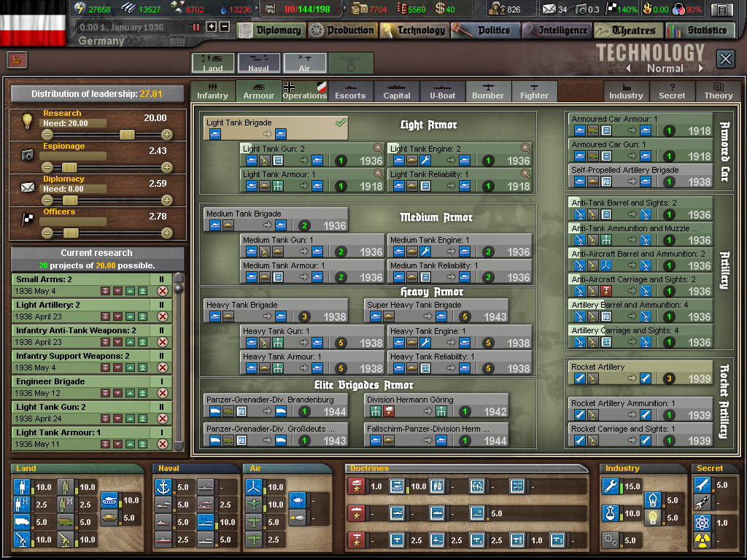Open the Politics screen
Image resolution: width=747 pixels, height=560 pixels.
click(x=485, y=31)
